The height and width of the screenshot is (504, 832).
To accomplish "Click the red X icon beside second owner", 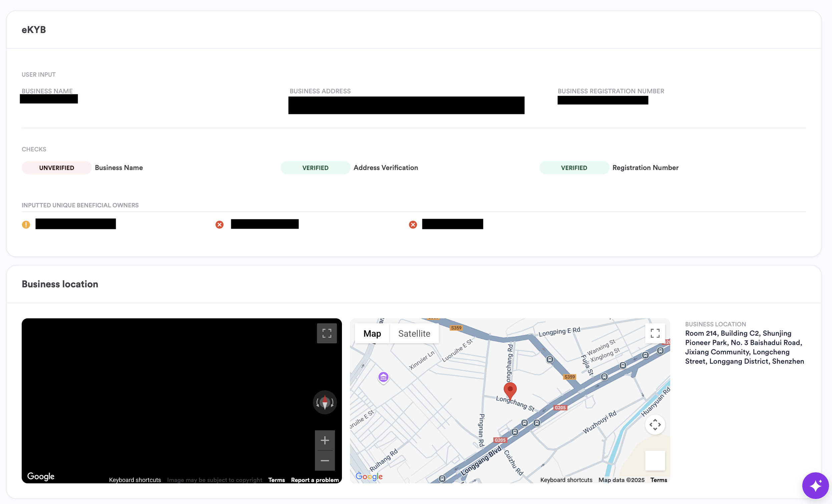I will click(220, 225).
